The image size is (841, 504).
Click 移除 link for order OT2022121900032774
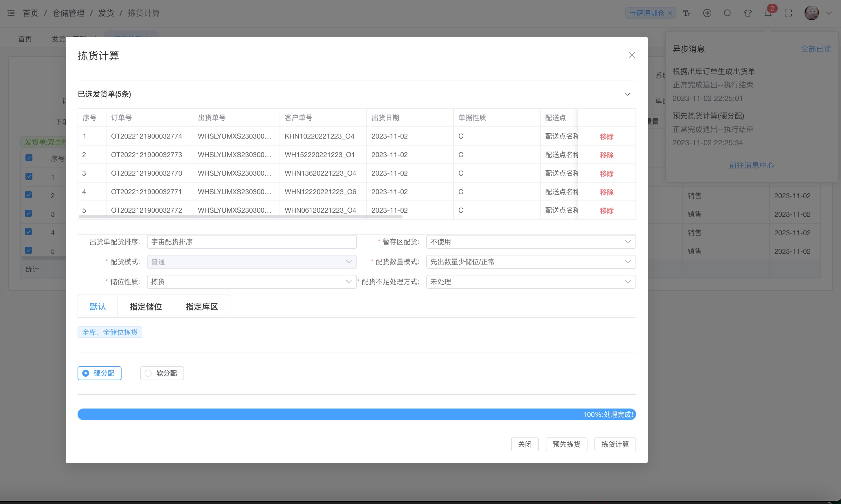point(606,137)
